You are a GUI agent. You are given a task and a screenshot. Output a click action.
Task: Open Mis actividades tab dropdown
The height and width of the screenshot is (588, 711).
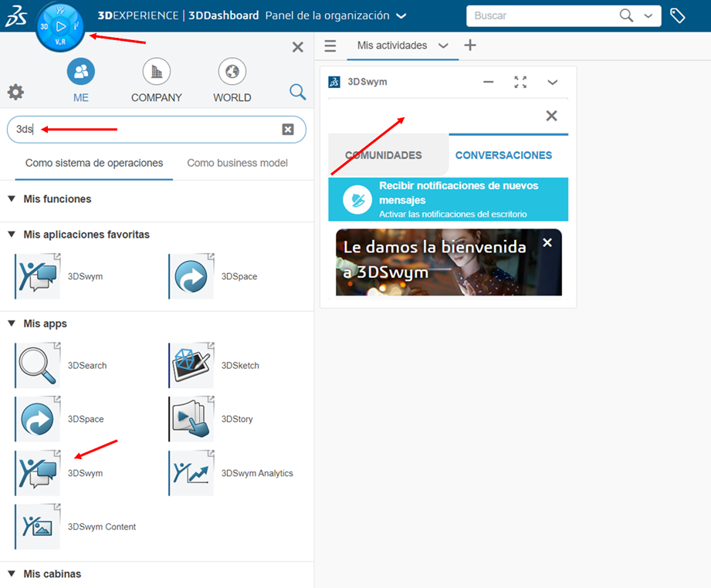[443, 46]
